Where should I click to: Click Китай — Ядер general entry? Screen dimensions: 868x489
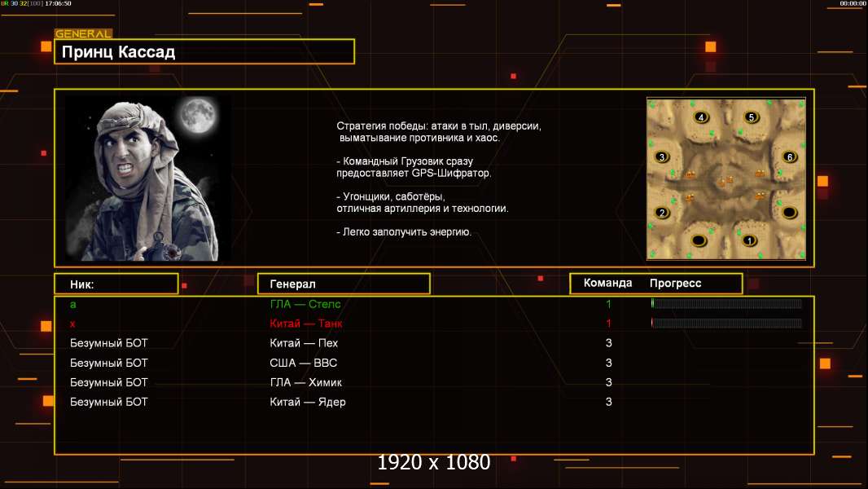pyautogui.click(x=307, y=402)
